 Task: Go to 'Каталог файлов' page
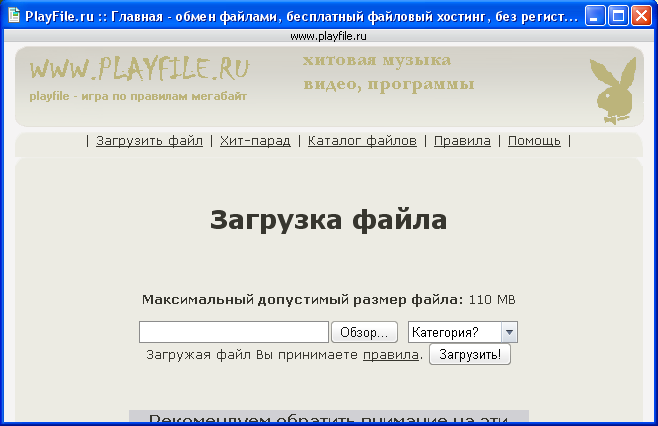click(362, 141)
